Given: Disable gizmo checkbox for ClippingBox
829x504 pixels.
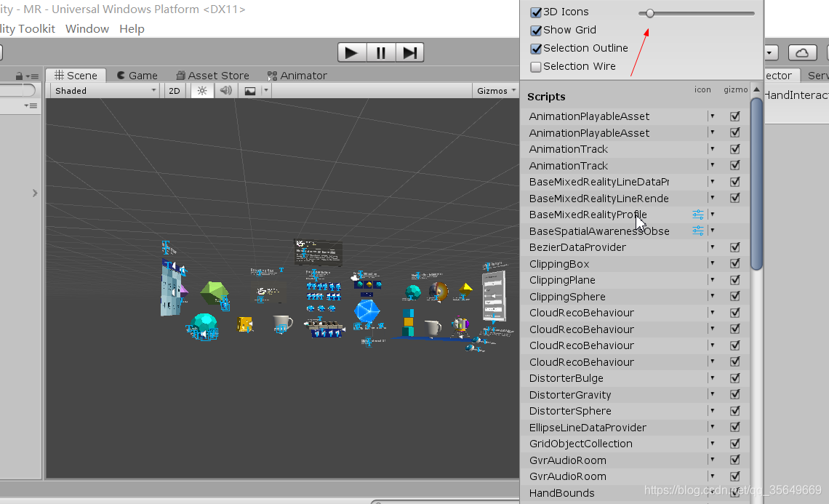Looking at the screenshot, I should tap(735, 264).
